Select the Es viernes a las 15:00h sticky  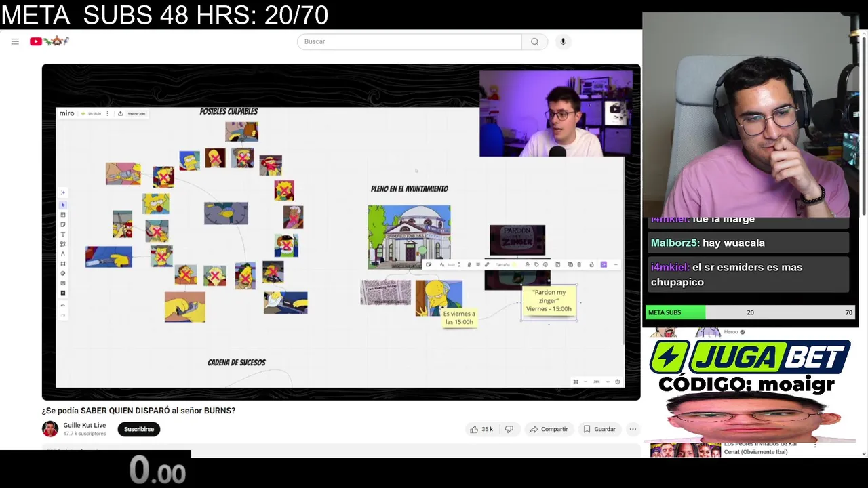tap(459, 318)
